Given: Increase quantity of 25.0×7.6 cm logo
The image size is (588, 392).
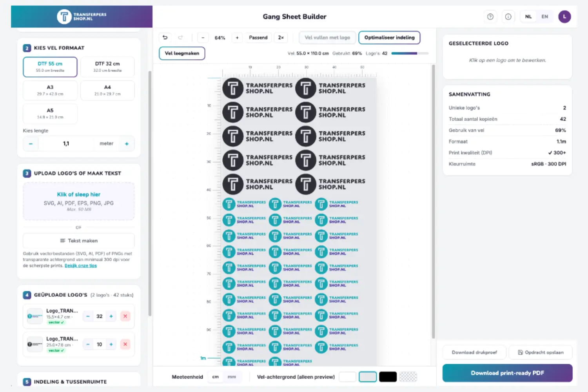Looking at the screenshot, I should pyautogui.click(x=111, y=344).
